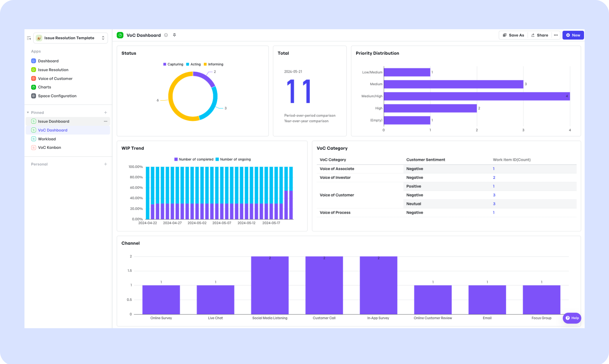609x364 pixels.
Task: Collapse the Pinned section
Action: (x=28, y=113)
